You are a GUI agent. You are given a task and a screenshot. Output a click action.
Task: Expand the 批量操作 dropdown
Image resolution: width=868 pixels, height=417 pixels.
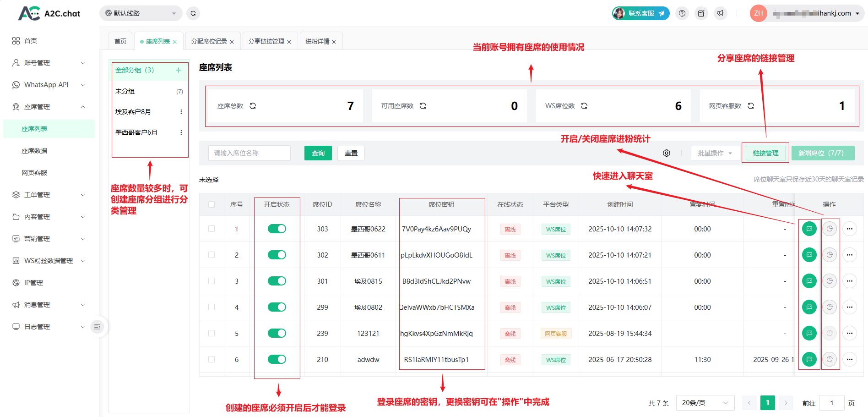[x=714, y=153]
